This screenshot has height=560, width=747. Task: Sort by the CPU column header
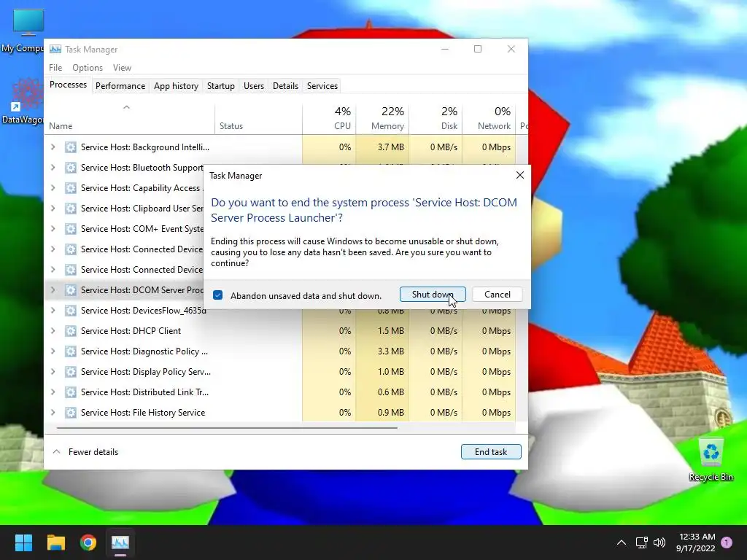tap(329, 119)
